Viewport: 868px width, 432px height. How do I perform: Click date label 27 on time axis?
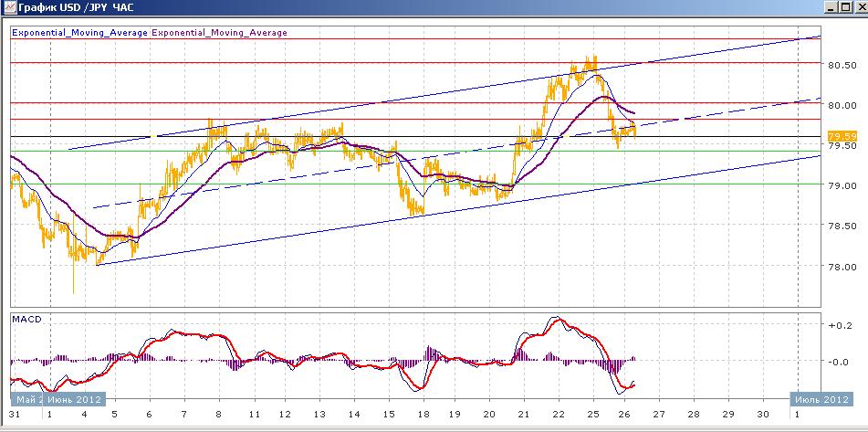coord(659,415)
